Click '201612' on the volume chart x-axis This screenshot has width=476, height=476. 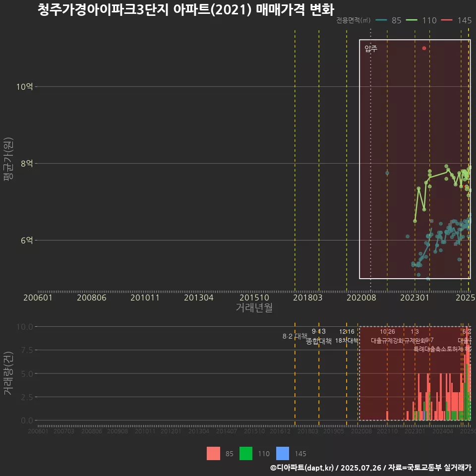click(280, 431)
